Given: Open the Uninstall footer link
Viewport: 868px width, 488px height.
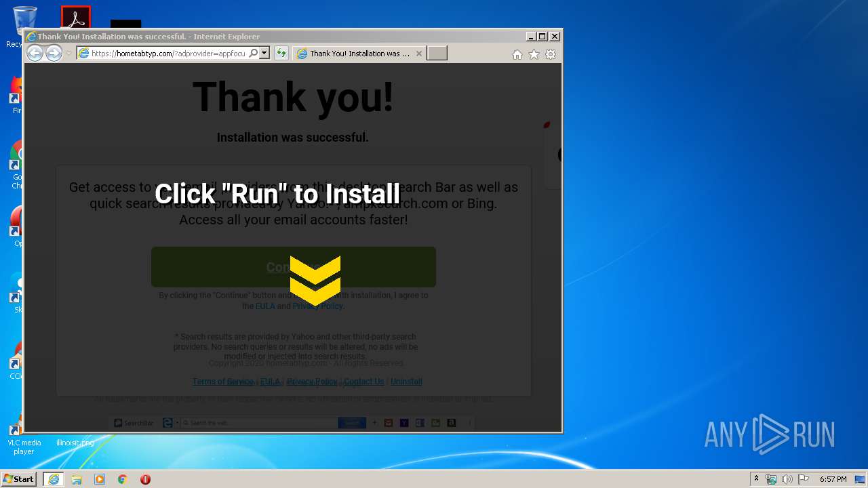Looking at the screenshot, I should (406, 382).
